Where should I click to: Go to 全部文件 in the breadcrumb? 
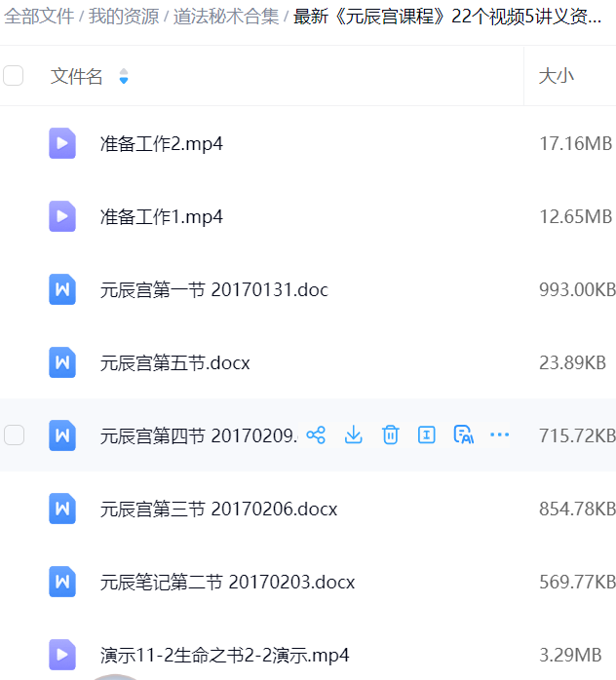[x=39, y=17]
